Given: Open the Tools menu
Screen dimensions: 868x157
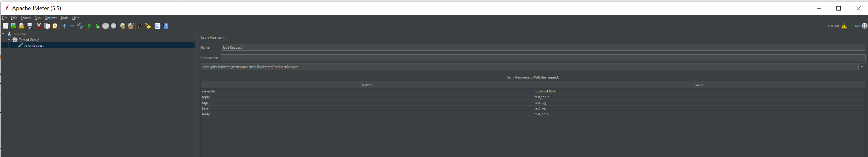Looking at the screenshot, I should (x=64, y=18).
